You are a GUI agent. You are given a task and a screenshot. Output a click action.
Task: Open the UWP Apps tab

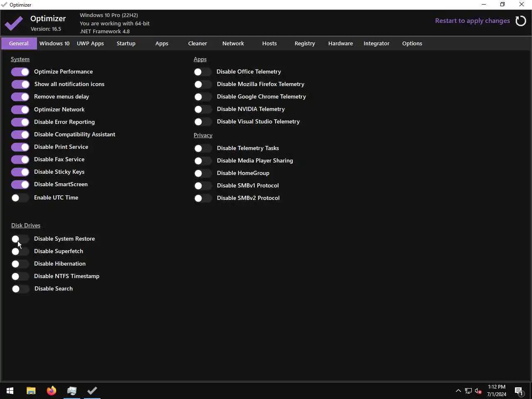90,43
